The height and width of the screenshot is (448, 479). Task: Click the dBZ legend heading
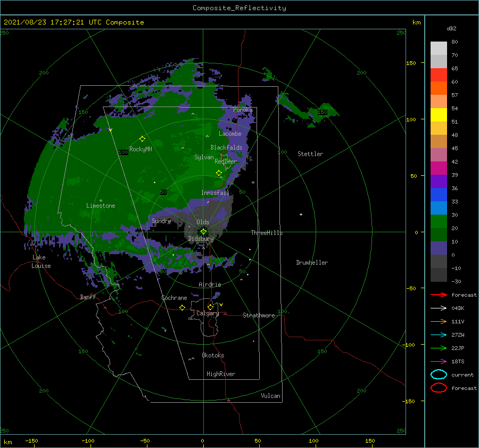(x=451, y=28)
